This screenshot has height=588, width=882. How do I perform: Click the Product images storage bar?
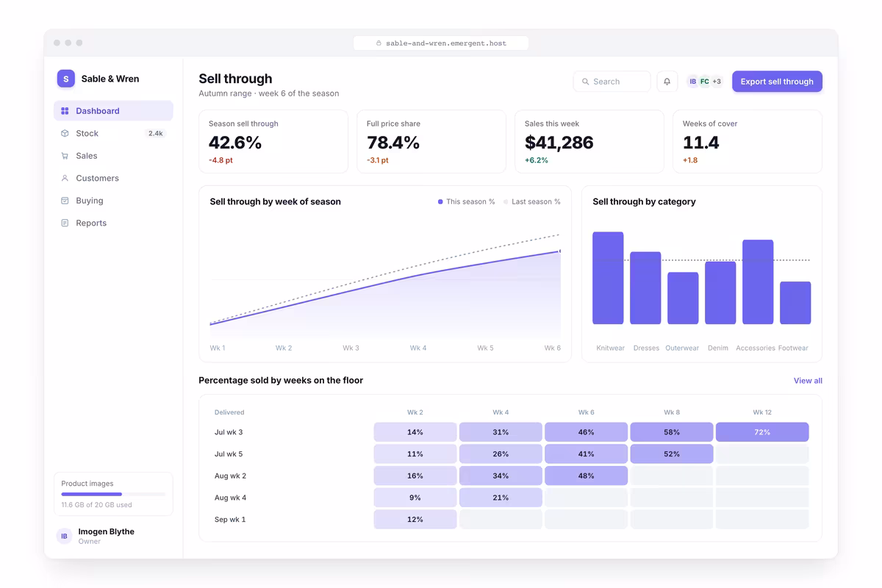113,495
